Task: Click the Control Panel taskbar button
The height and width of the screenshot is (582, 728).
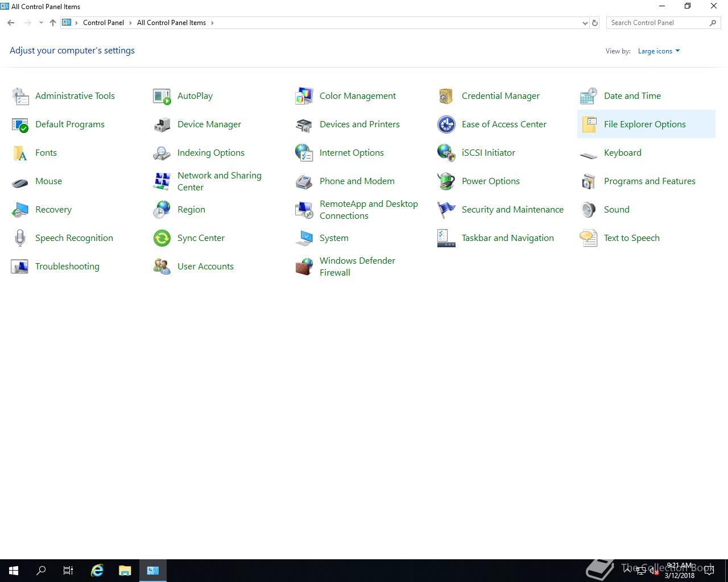Action: click(153, 571)
